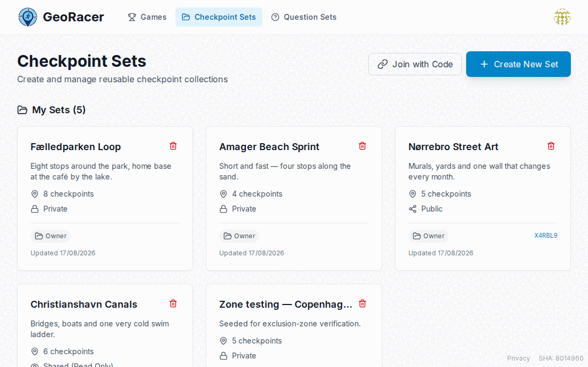Delete the Fælledparken Loop set
This screenshot has height=367, width=588.
tap(173, 146)
